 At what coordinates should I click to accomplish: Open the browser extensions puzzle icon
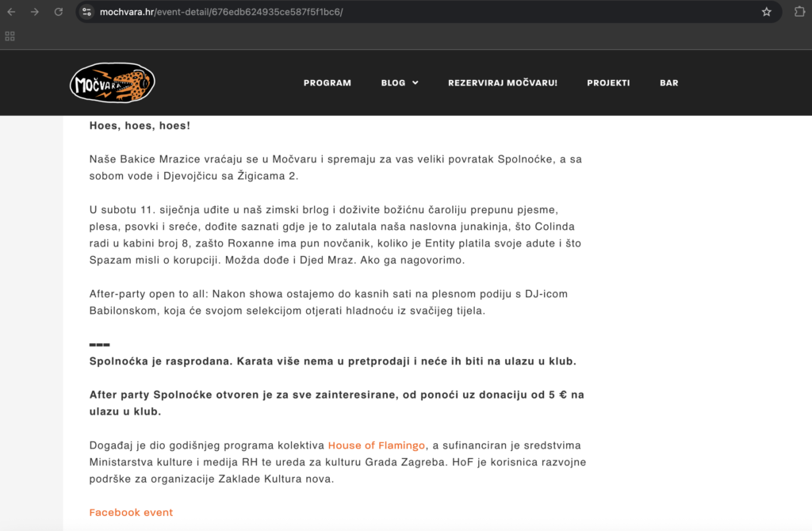[799, 12]
